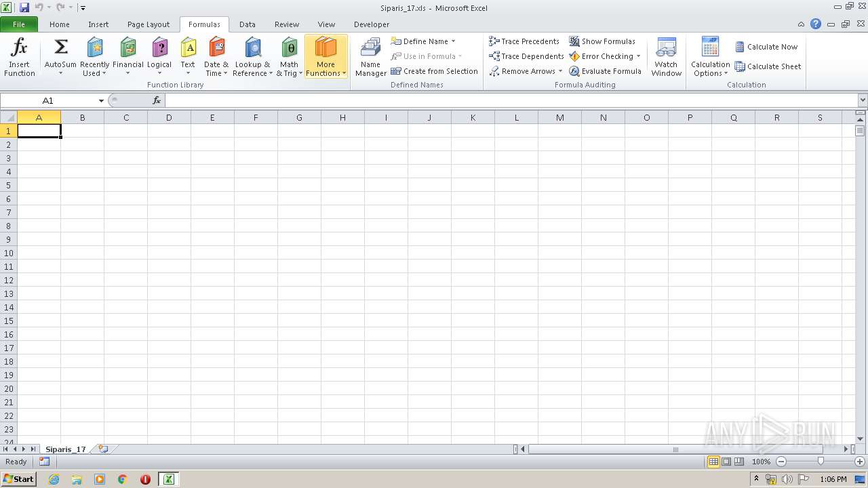The height and width of the screenshot is (488, 868).
Task: Click the AutoSum sigma icon
Action: coord(60,47)
